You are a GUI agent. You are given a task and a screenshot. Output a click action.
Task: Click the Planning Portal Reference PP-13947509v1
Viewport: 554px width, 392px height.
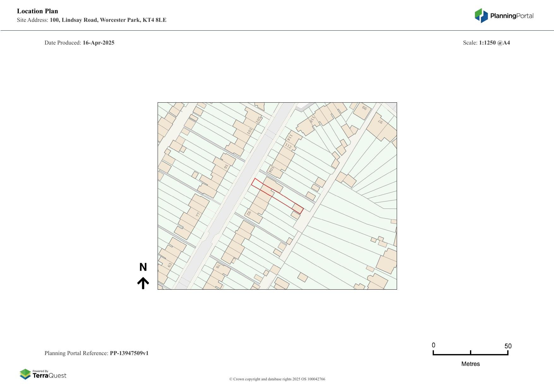click(97, 353)
